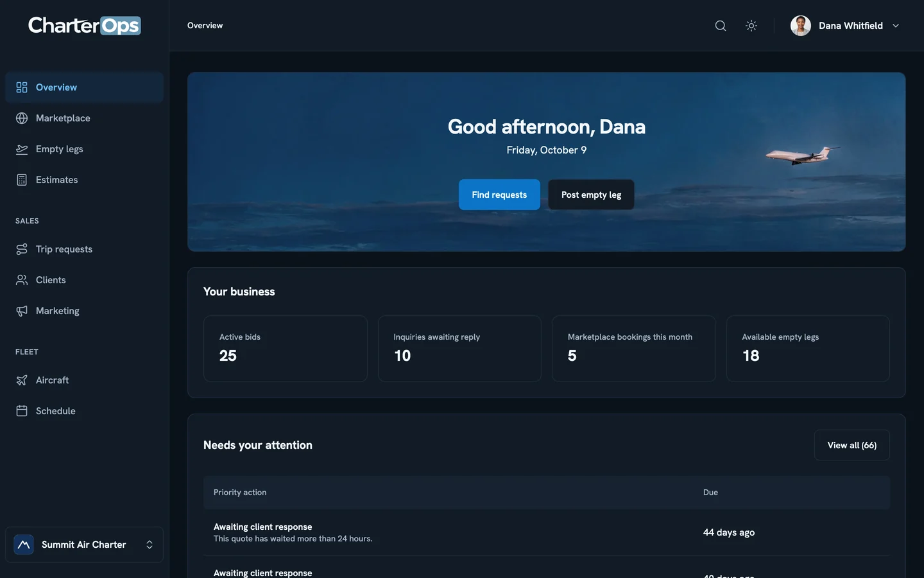Click the Empty legs plane icon
Viewport: 924px width, 578px height.
(22, 149)
